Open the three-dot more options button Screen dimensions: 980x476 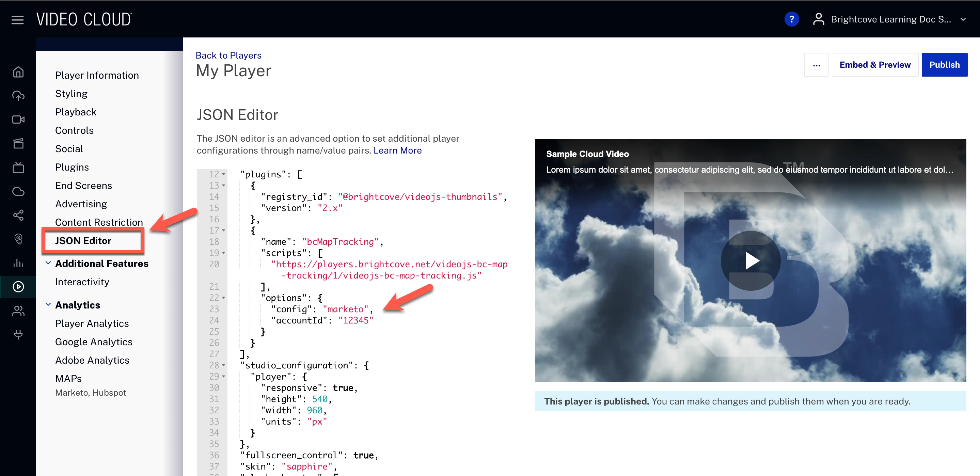click(816, 65)
